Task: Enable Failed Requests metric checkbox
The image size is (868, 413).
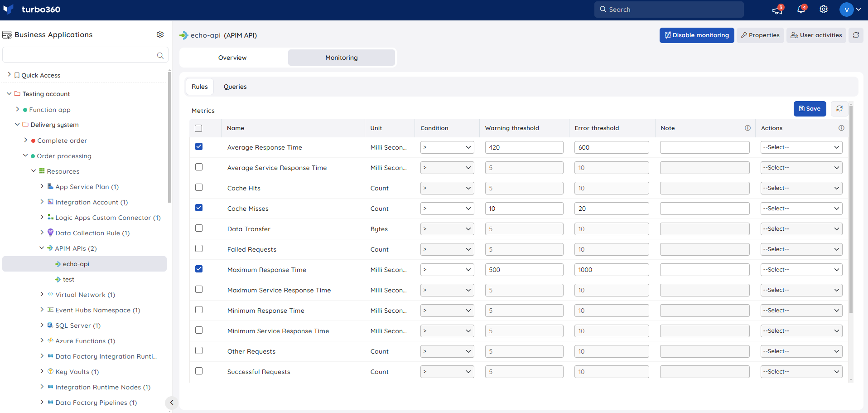Action: coord(199,248)
